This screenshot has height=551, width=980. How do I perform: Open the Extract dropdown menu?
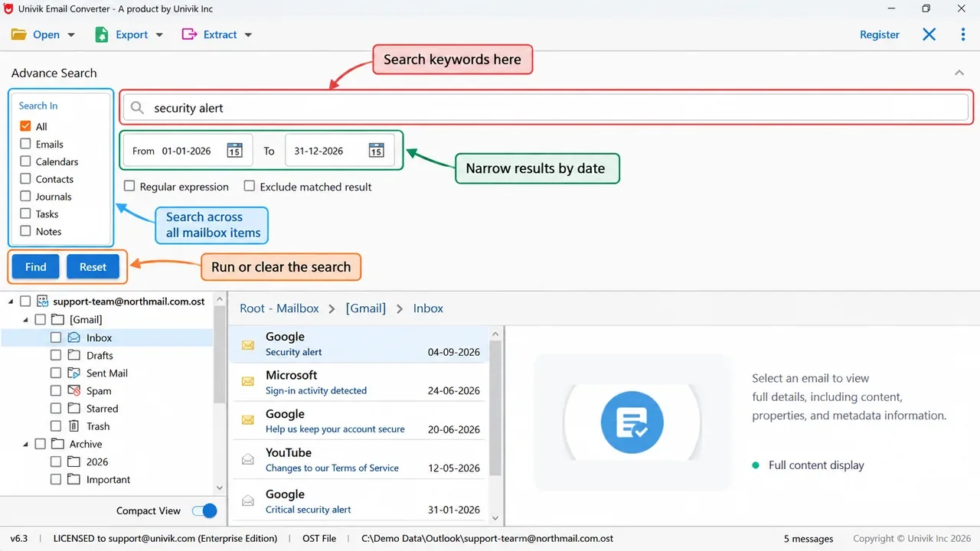(247, 35)
